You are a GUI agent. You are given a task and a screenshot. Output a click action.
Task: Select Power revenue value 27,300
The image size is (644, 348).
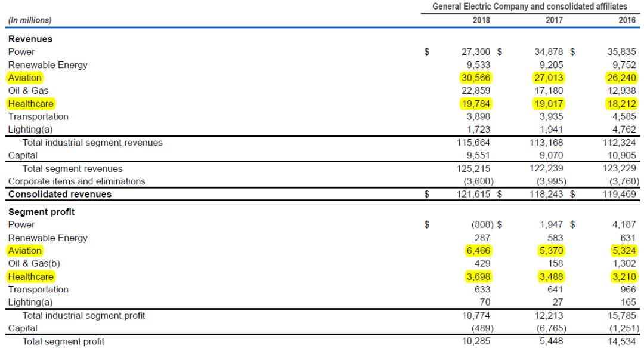pyautogui.click(x=476, y=52)
